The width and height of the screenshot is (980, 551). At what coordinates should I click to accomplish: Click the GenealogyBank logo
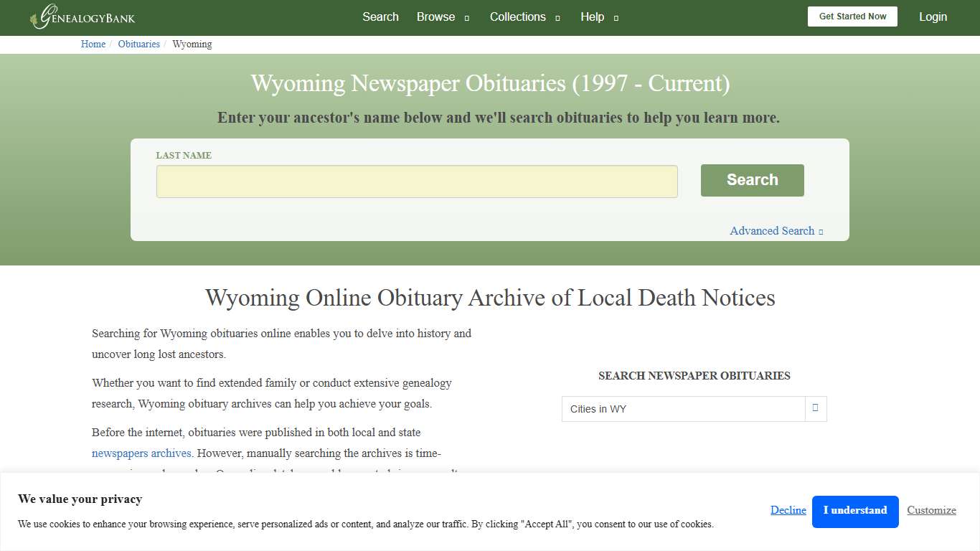pyautogui.click(x=81, y=17)
